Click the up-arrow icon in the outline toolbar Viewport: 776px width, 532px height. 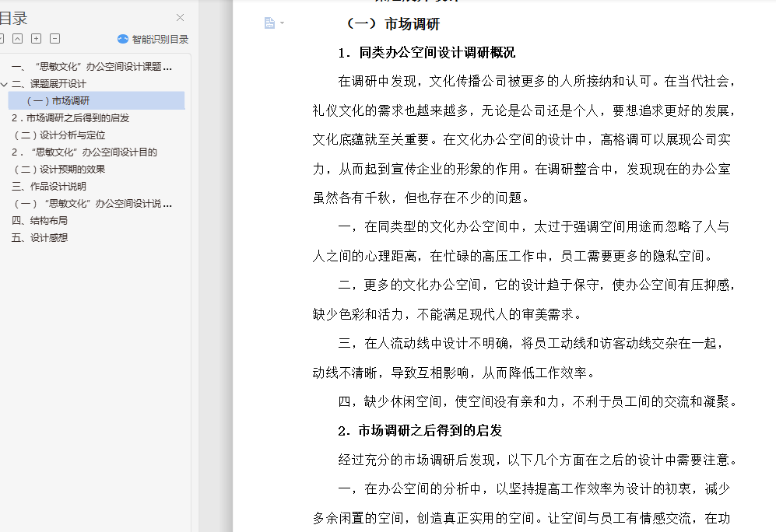point(17,39)
